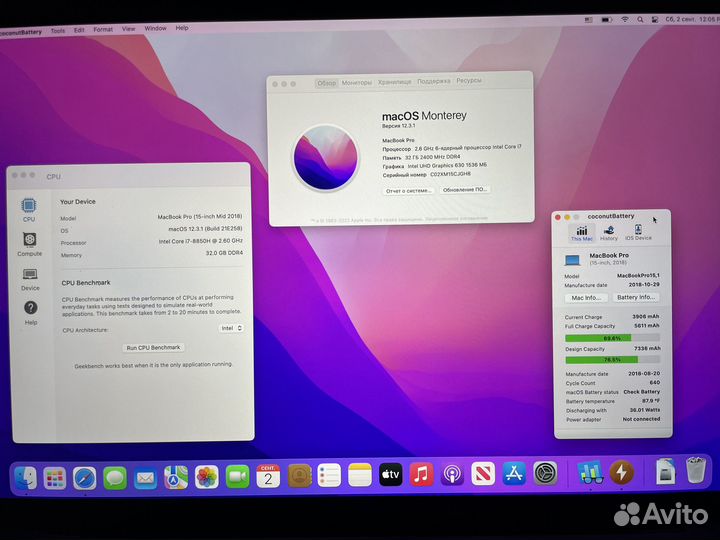
Task: Select This Mac tab in coconutBattery
Action: point(582,233)
